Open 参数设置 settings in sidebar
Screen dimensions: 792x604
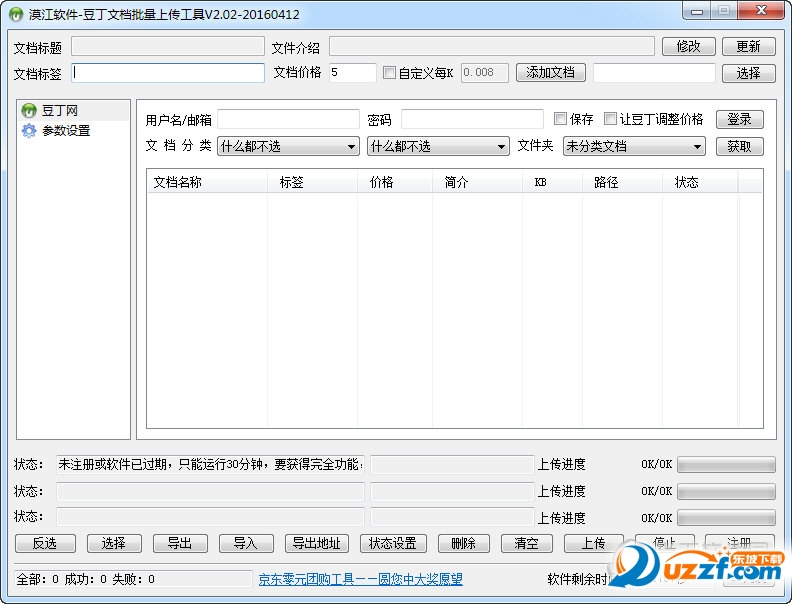coord(66,131)
